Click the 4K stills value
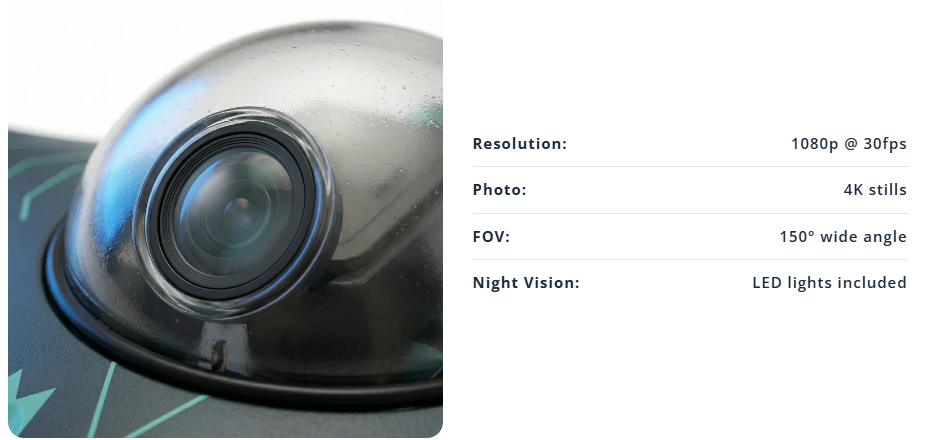This screenshot has width=945, height=440. pos(875,190)
